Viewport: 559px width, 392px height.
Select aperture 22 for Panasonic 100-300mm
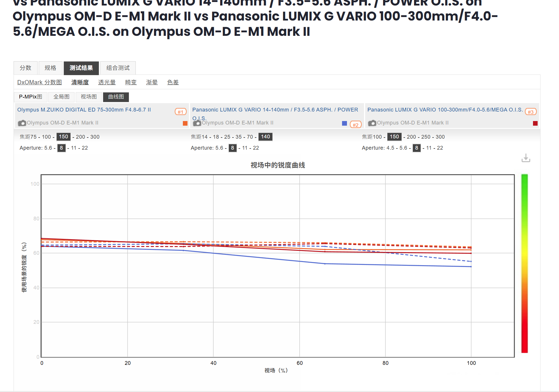point(440,148)
